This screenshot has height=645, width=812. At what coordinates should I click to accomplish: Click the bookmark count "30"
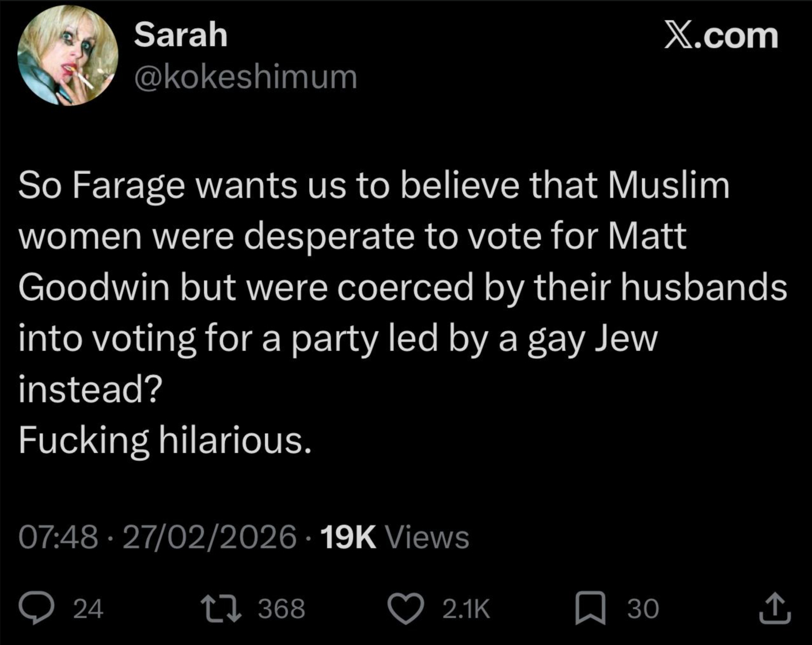tap(642, 609)
